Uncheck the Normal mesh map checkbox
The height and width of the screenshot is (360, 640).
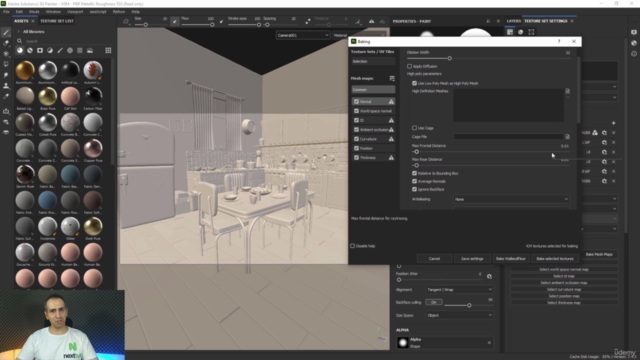(x=356, y=102)
